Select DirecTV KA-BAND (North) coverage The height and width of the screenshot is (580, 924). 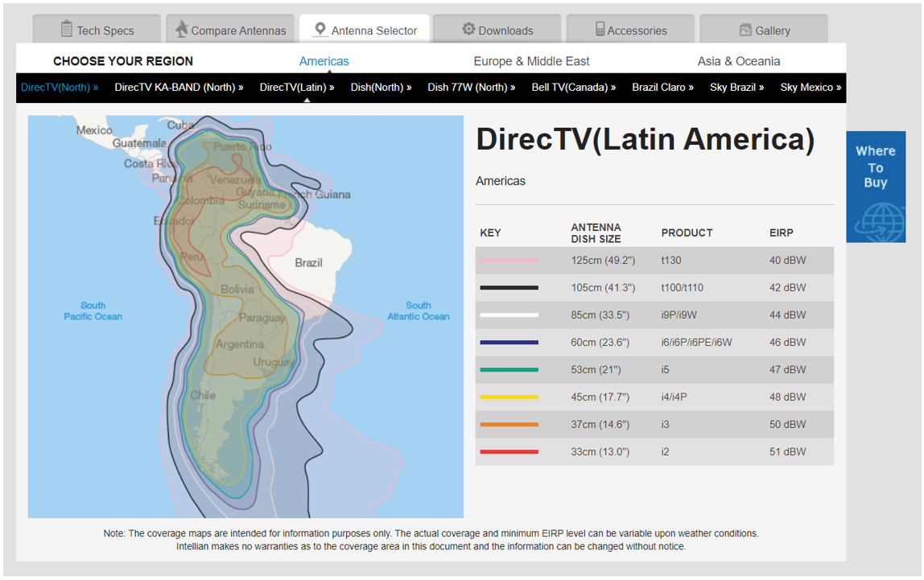[x=179, y=87]
